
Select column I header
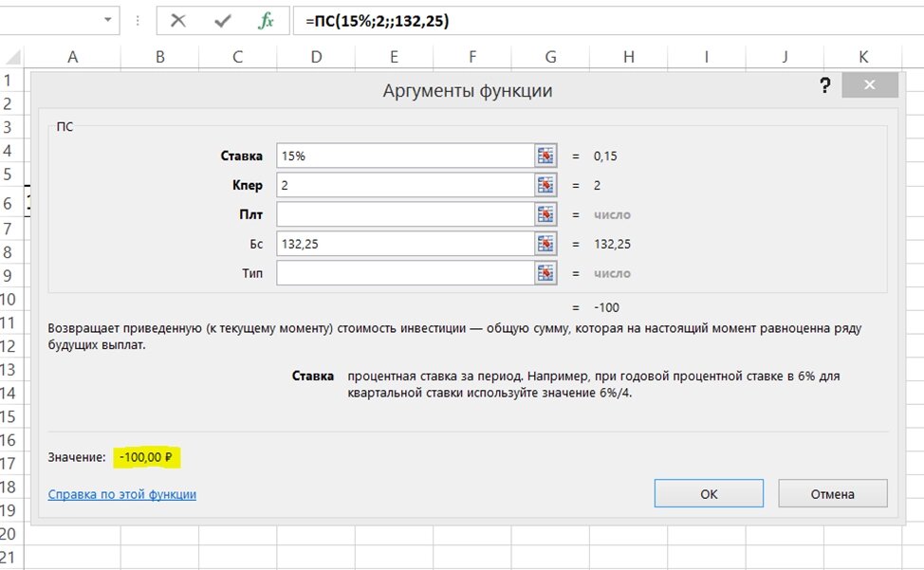tap(707, 57)
